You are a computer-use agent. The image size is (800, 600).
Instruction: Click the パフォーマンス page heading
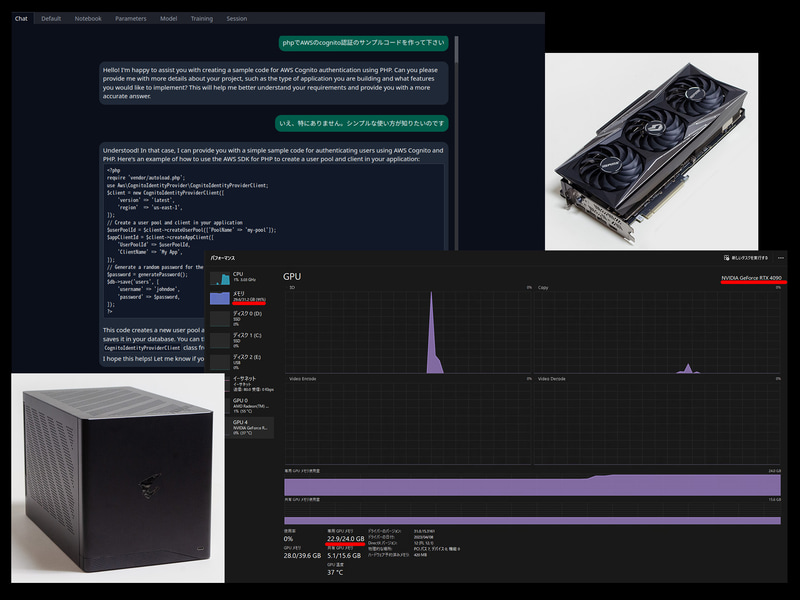[x=223, y=258]
